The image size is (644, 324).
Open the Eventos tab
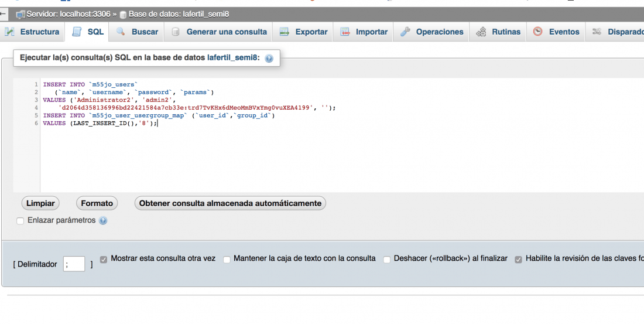coord(556,32)
